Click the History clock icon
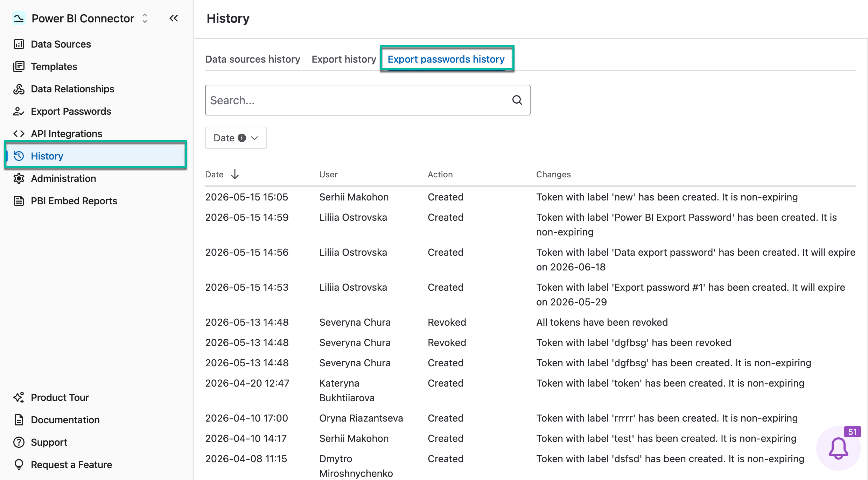Screen dimensions: 868x480 (19, 156)
